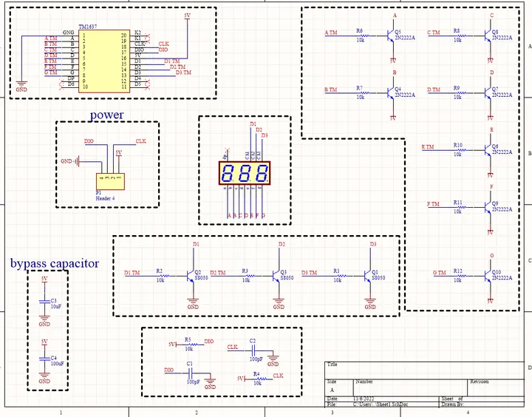This screenshot has width=532, height=417.
Task: Select resistor R6 10k symbol
Action: pos(364,35)
